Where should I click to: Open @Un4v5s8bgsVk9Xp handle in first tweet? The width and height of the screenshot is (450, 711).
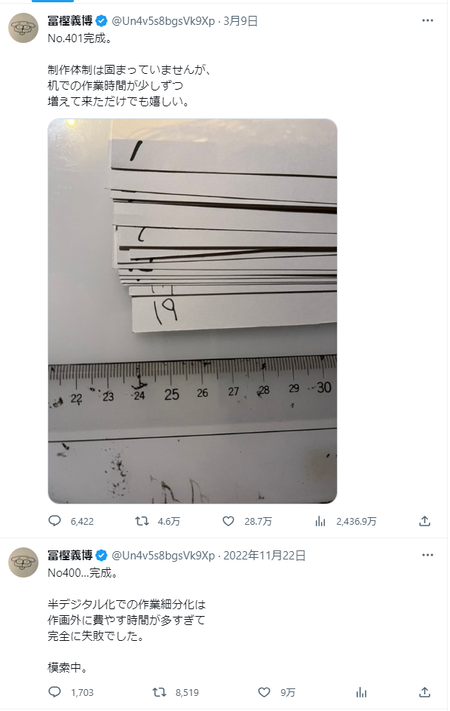163,21
